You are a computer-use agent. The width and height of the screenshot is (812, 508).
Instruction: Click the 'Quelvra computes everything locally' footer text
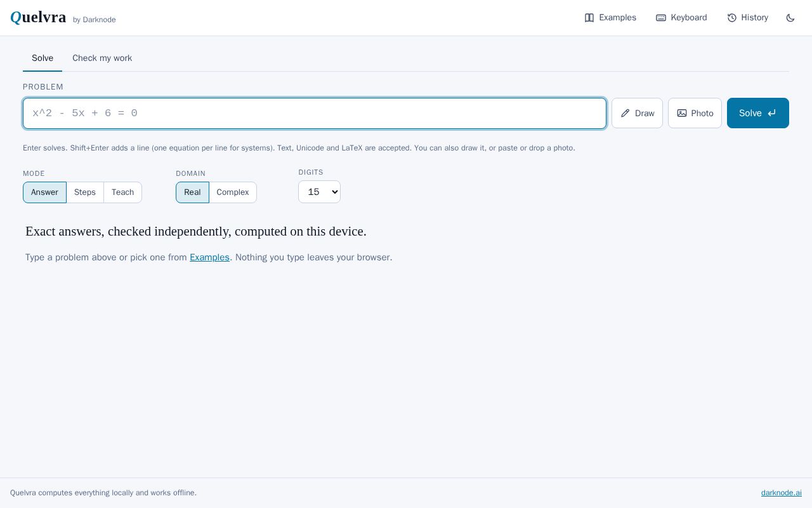pyautogui.click(x=103, y=493)
